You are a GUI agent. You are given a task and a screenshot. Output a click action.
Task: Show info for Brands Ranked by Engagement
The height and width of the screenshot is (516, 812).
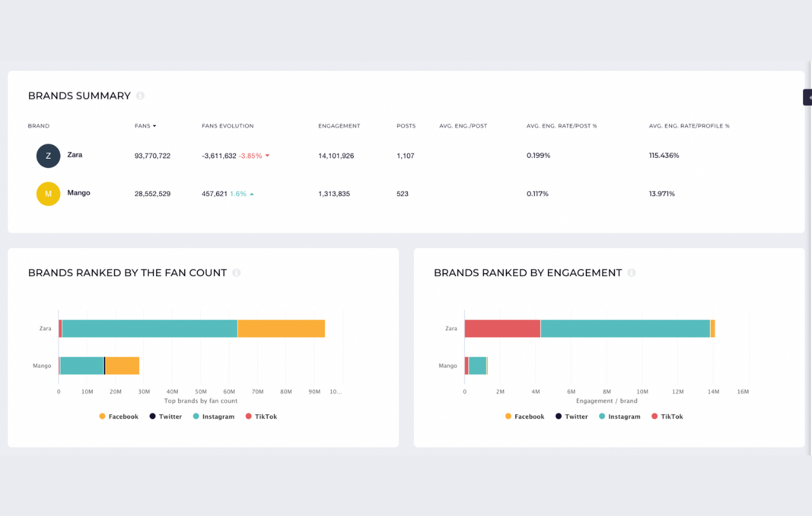(x=632, y=273)
